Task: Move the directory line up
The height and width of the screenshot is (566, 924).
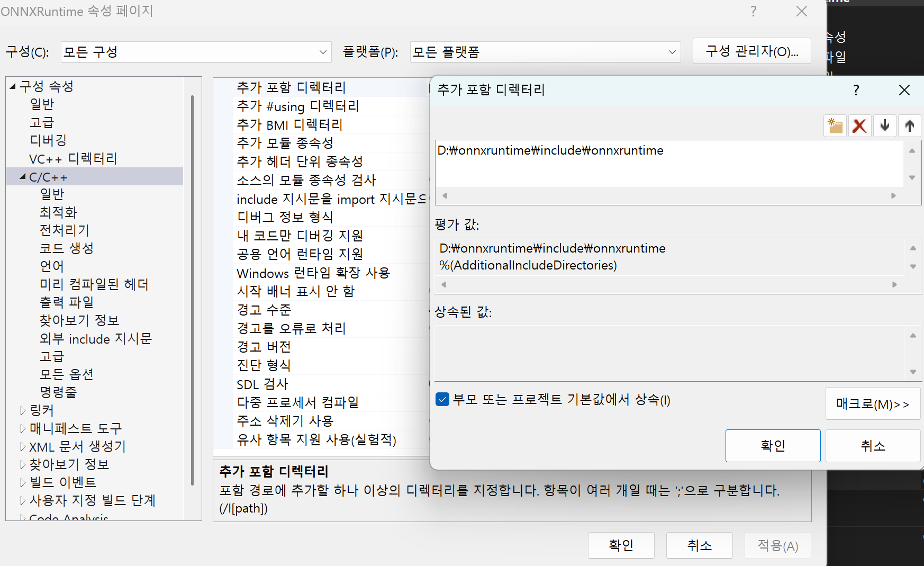Action: (x=910, y=126)
